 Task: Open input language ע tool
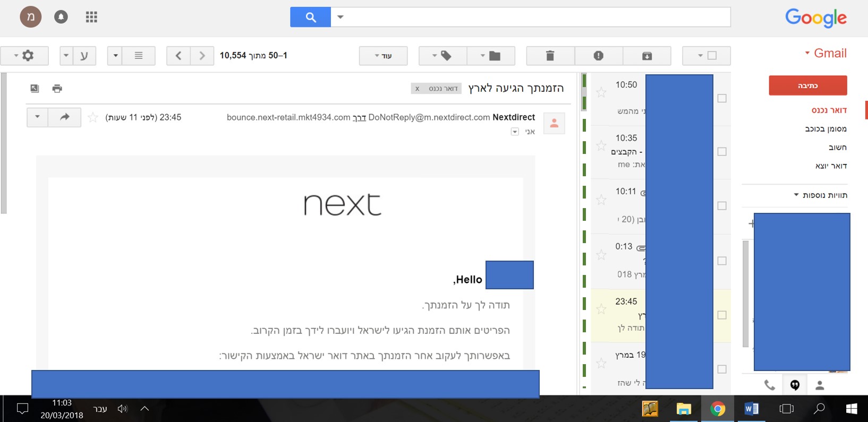(84, 55)
